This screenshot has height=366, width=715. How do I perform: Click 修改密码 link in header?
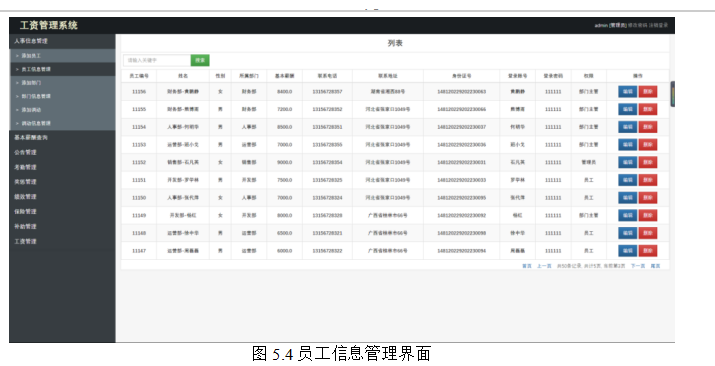tap(637, 26)
